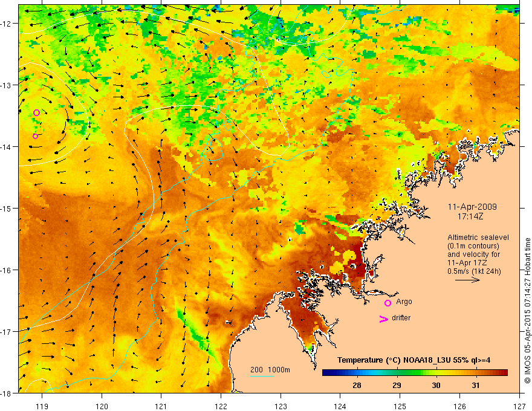This screenshot has width=532, height=411.
Task: Click the '127' longitude axis label
Action: (519, 406)
